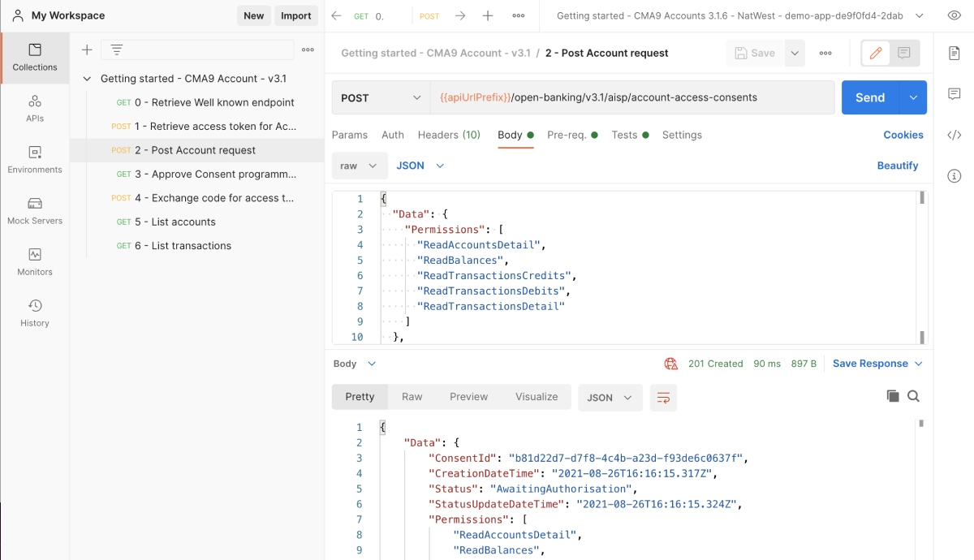Image resolution: width=974 pixels, height=560 pixels.
Task: Toggle the wrap lines icon in response
Action: [x=663, y=398]
